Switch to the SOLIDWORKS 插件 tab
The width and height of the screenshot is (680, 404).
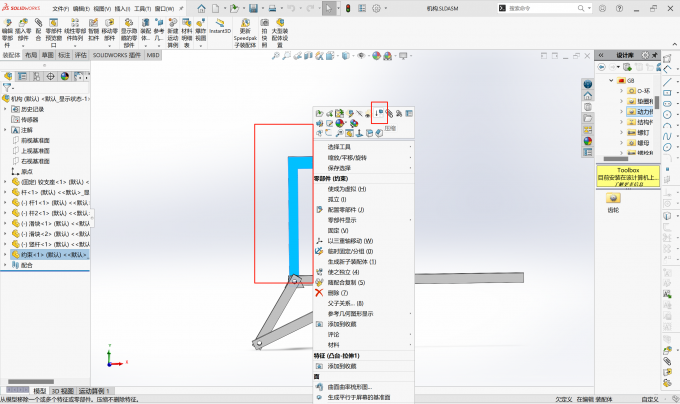pyautogui.click(x=117, y=55)
